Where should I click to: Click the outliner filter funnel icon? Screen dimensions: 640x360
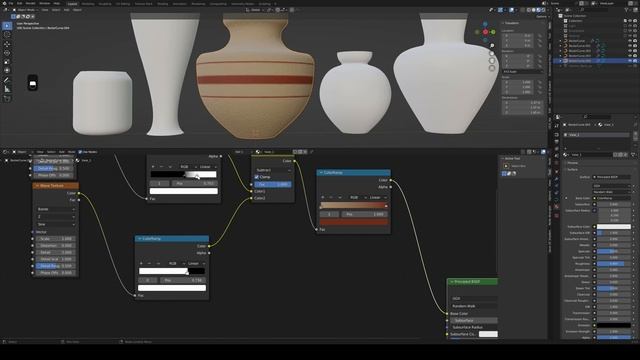pyautogui.click(x=627, y=10)
